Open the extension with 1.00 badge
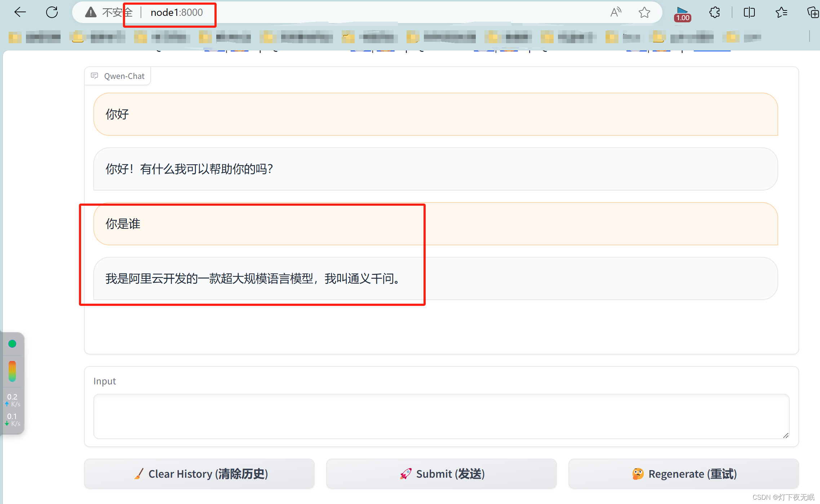 682,14
